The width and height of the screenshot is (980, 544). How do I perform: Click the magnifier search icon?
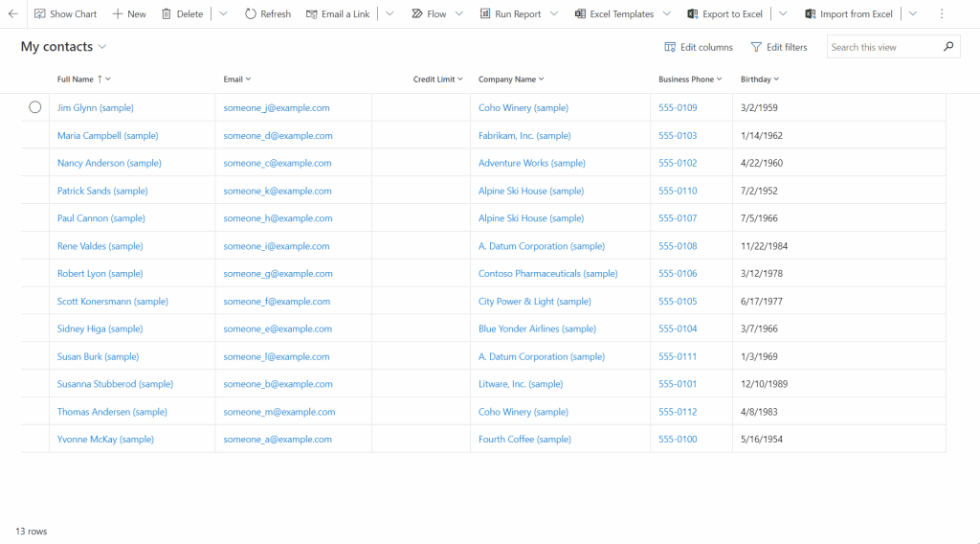(x=948, y=46)
